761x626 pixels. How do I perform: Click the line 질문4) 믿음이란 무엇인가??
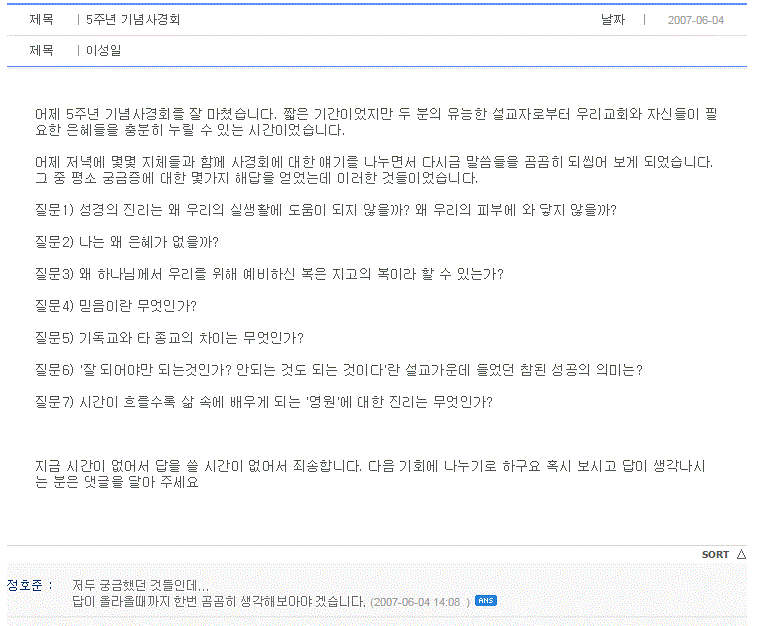pyautogui.click(x=116, y=306)
